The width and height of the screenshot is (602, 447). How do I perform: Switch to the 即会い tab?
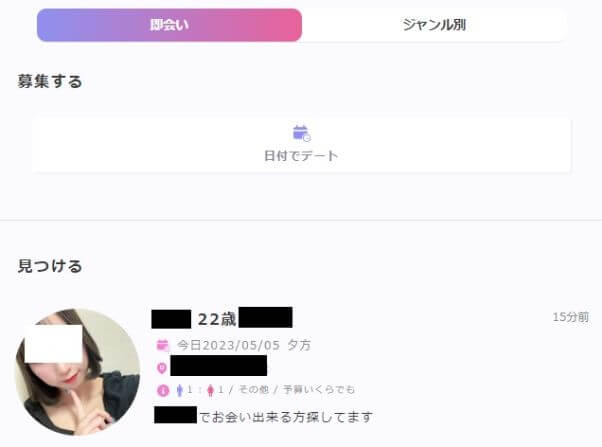(x=169, y=25)
